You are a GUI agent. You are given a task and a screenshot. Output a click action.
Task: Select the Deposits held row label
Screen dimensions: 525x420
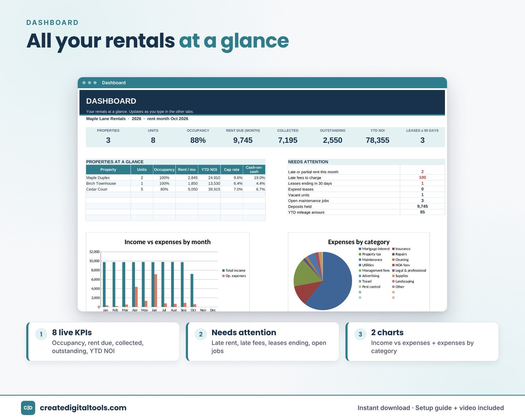[x=300, y=207]
